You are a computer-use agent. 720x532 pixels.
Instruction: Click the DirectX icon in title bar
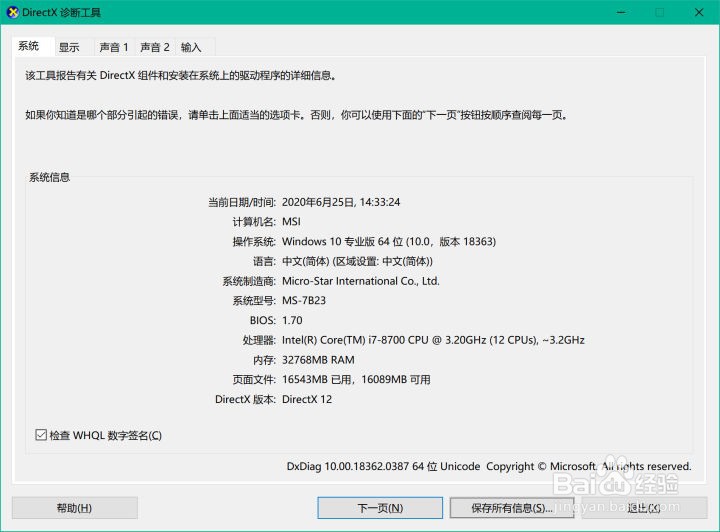pyautogui.click(x=12, y=12)
